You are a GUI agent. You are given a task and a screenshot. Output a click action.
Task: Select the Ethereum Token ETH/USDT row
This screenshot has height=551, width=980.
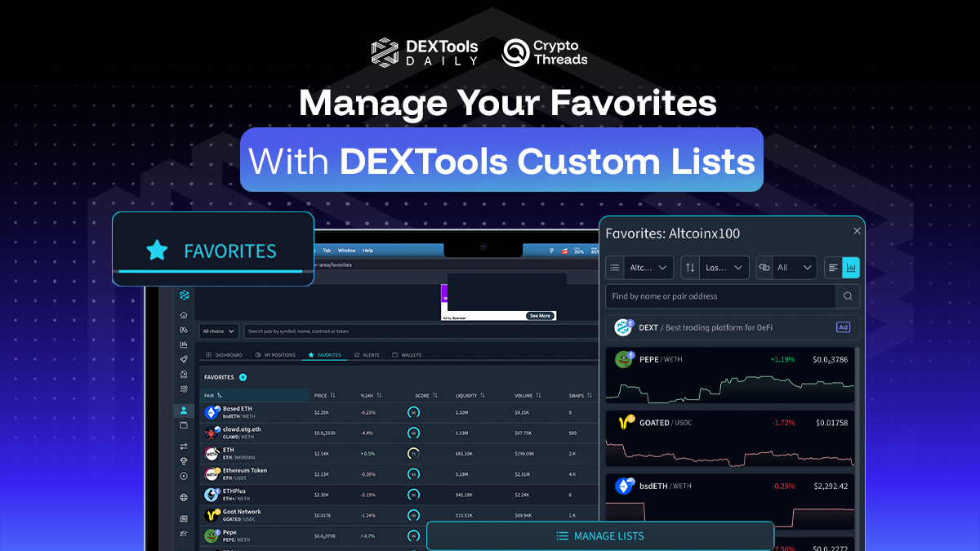[399, 473]
